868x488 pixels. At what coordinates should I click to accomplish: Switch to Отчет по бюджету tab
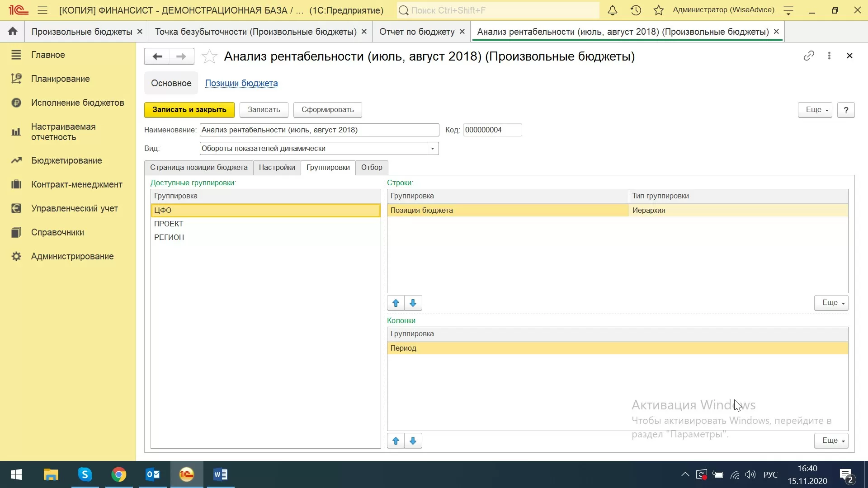[x=417, y=32]
